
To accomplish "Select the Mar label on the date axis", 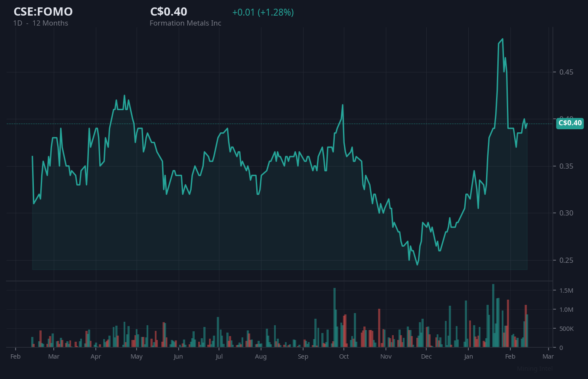I will click(x=54, y=356).
